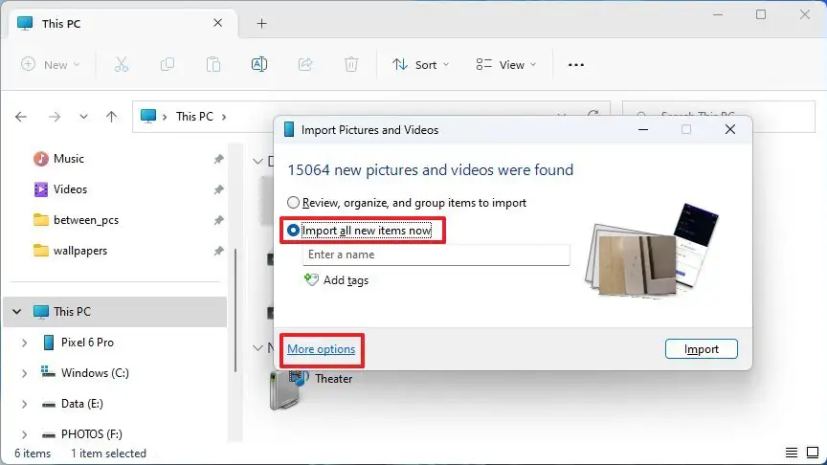
Task: Open the See more ellipsis menu
Action: (576, 65)
